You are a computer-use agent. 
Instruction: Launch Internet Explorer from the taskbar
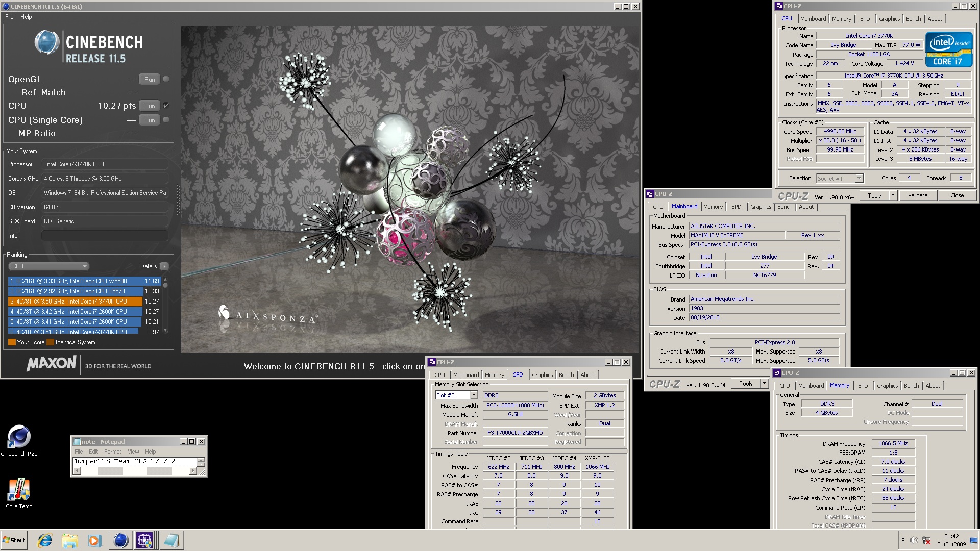(45, 540)
